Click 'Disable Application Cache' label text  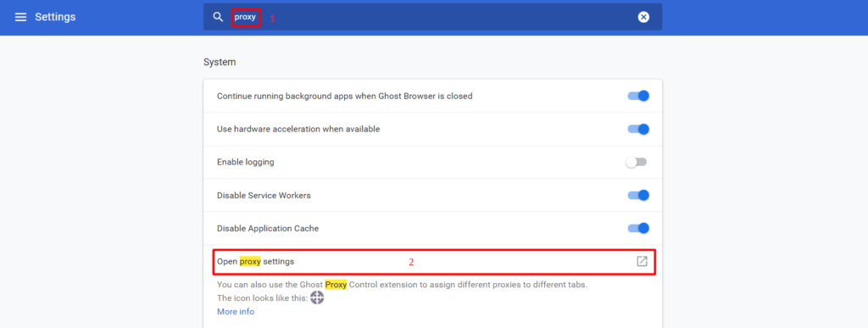click(x=268, y=228)
